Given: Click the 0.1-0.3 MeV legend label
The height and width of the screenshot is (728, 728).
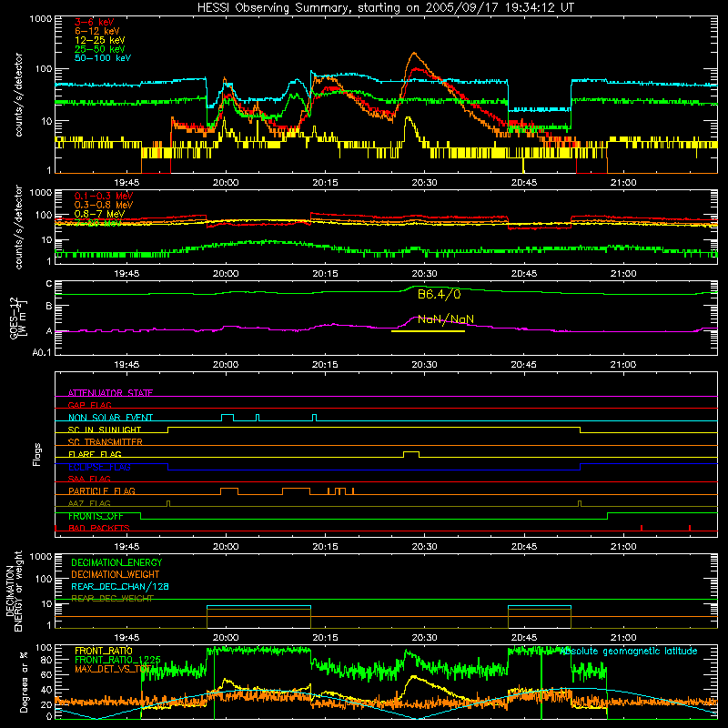Looking at the screenshot, I should 104,196.
